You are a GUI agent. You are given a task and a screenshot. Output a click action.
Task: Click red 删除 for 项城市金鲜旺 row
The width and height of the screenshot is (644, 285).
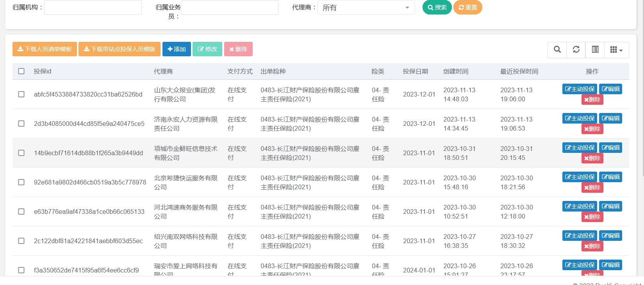coord(592,158)
